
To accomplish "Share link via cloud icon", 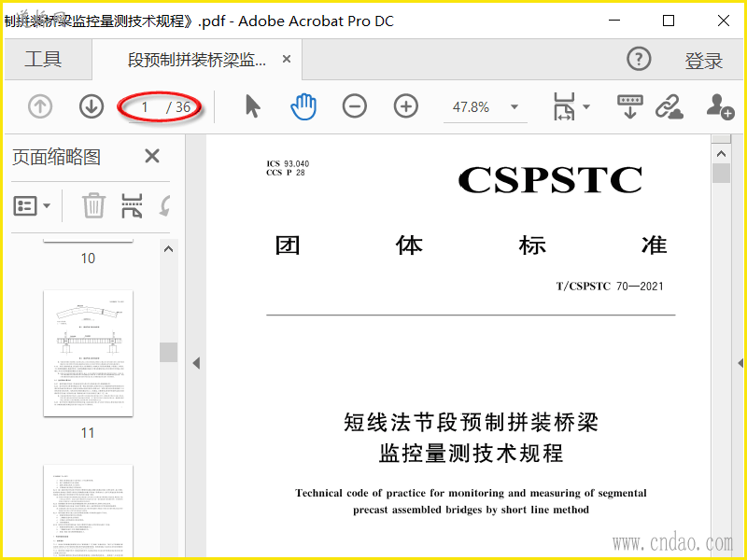I will (669, 106).
